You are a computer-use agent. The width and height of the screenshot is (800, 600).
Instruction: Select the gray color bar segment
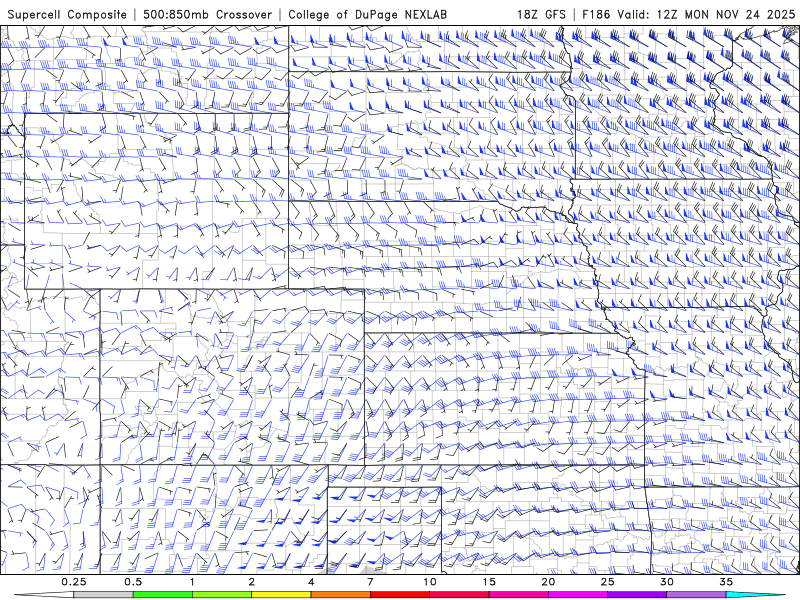tap(104, 595)
